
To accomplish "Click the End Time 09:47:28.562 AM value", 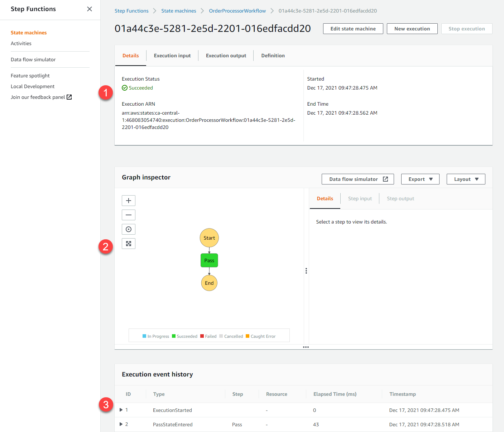I will point(342,113).
